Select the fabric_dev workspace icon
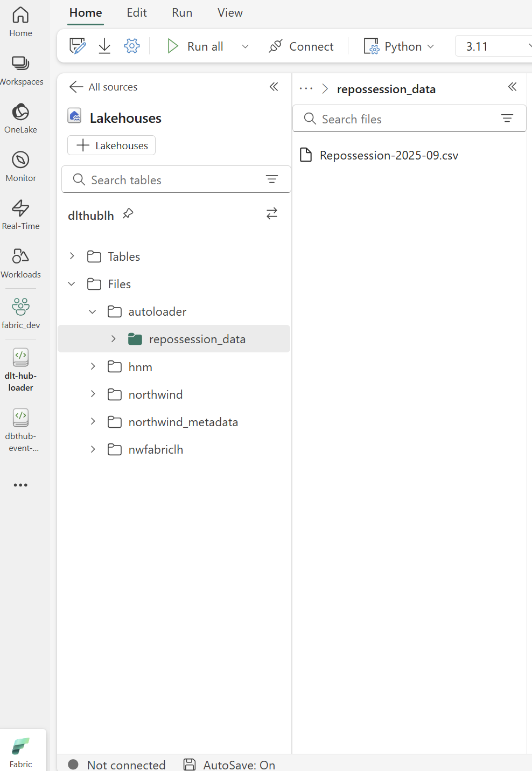This screenshot has height=771, width=532. tap(20, 307)
